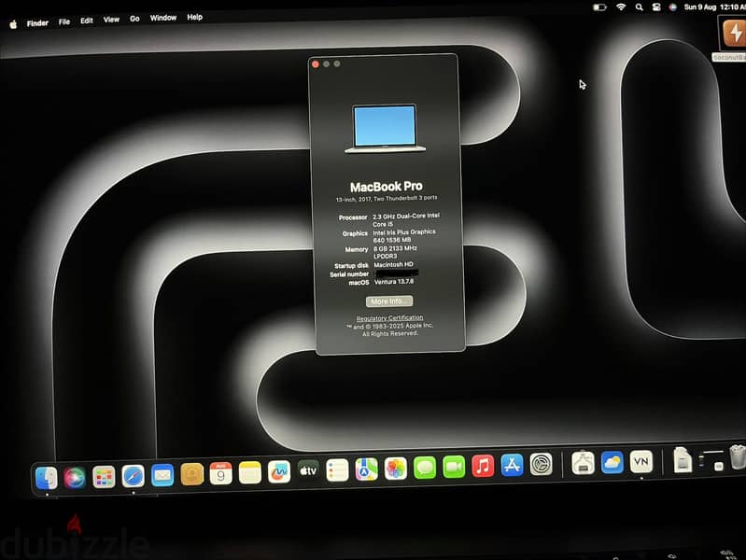Image resolution: width=746 pixels, height=560 pixels.
Task: Click the 'MacBook Pro' title text
Action: click(x=386, y=187)
